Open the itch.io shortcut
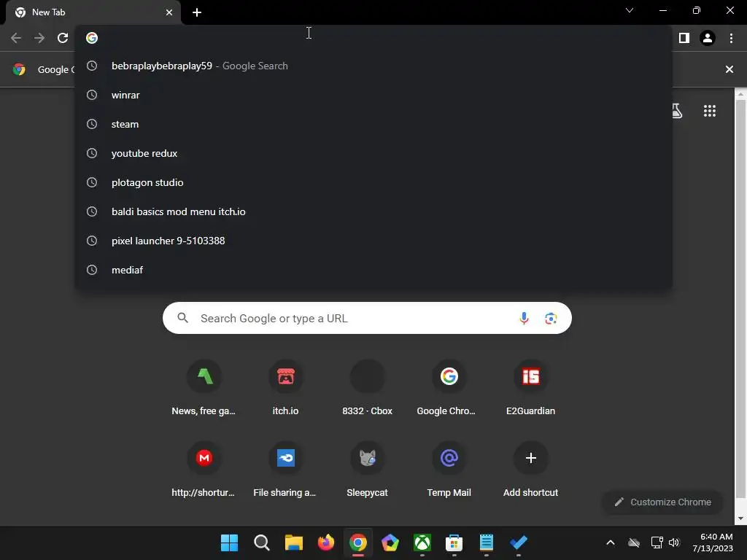This screenshot has height=560, width=747. click(285, 389)
